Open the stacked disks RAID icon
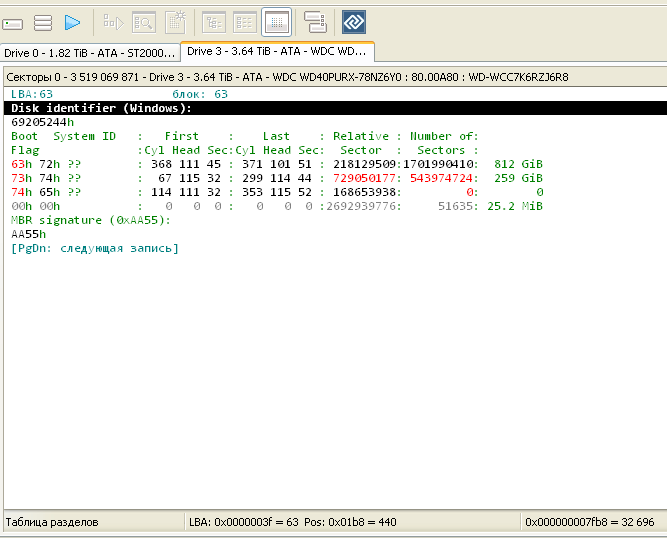The width and height of the screenshot is (667, 538). tap(43, 23)
